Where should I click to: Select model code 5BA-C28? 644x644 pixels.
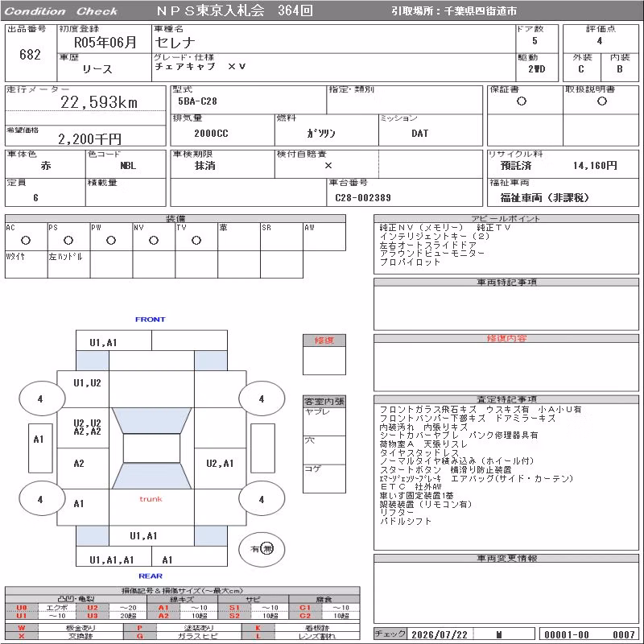tap(197, 101)
